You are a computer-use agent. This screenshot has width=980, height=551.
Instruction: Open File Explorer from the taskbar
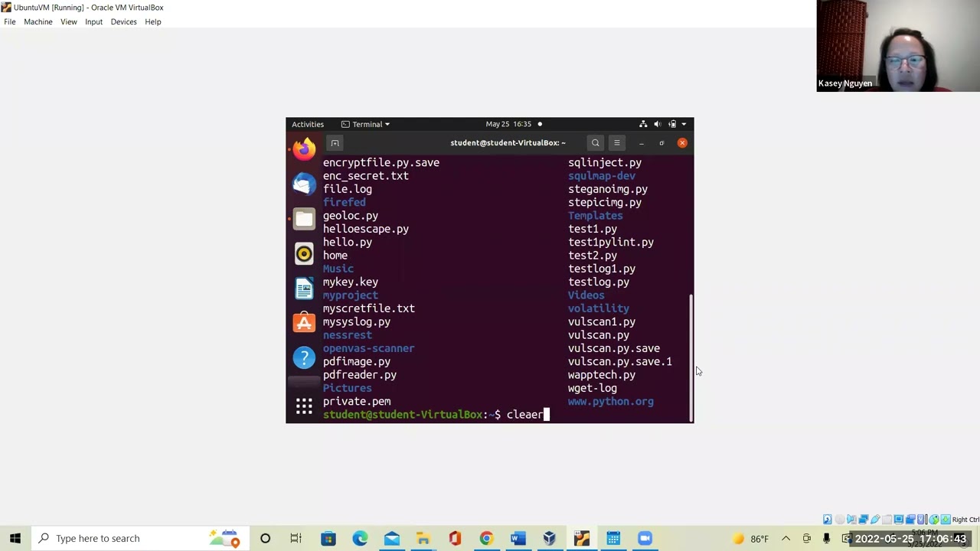click(423, 538)
